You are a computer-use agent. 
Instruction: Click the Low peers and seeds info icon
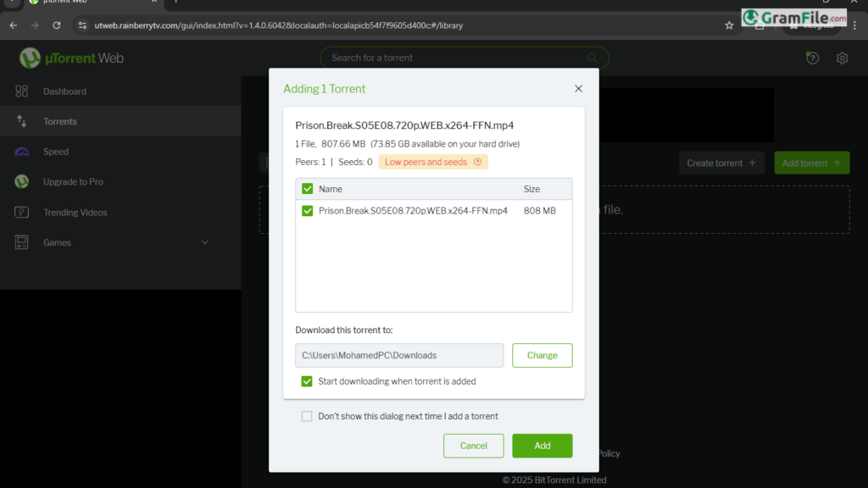tap(477, 162)
